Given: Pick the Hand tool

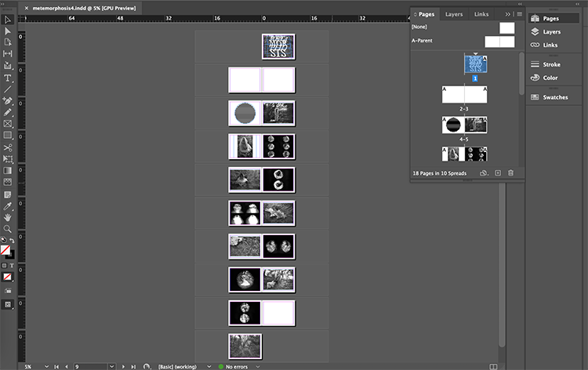Looking at the screenshot, I should [x=8, y=216].
